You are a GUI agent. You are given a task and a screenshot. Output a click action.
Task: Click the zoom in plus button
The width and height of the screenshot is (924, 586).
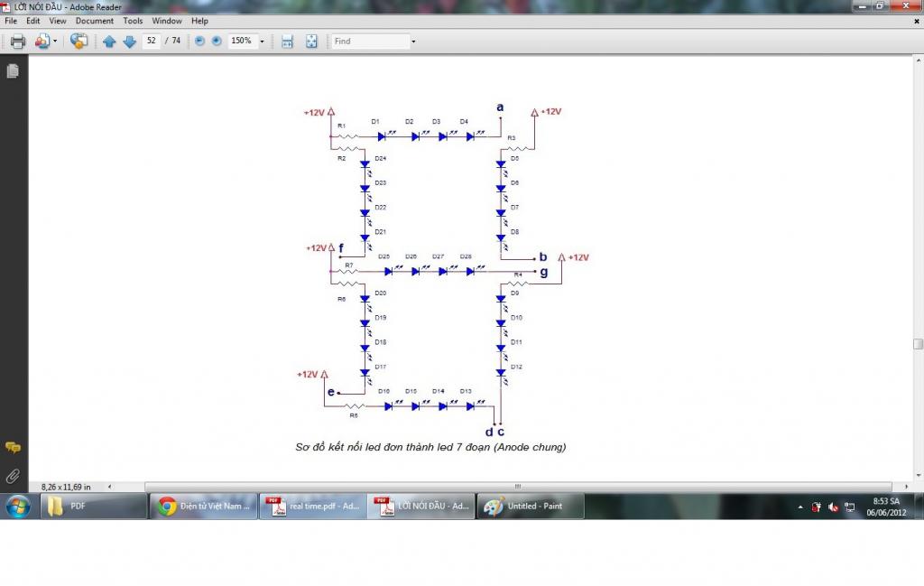coord(217,42)
